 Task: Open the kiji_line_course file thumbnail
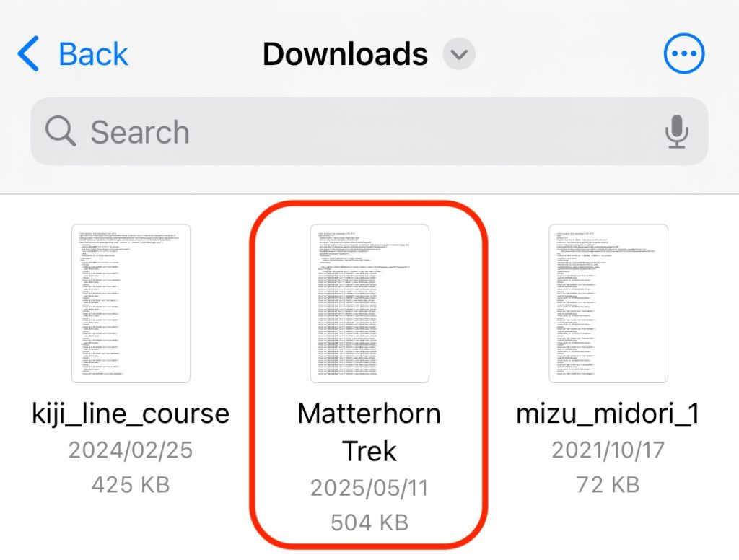pos(131,304)
